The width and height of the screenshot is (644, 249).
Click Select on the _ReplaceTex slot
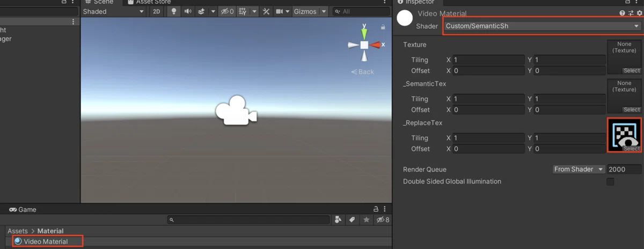[x=631, y=149]
